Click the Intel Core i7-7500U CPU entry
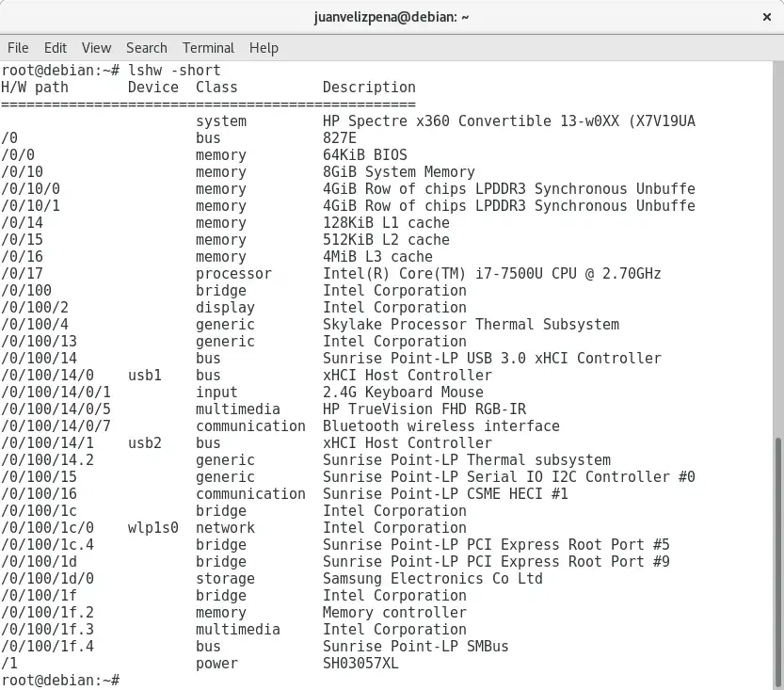The height and width of the screenshot is (690, 784). (x=492, y=274)
